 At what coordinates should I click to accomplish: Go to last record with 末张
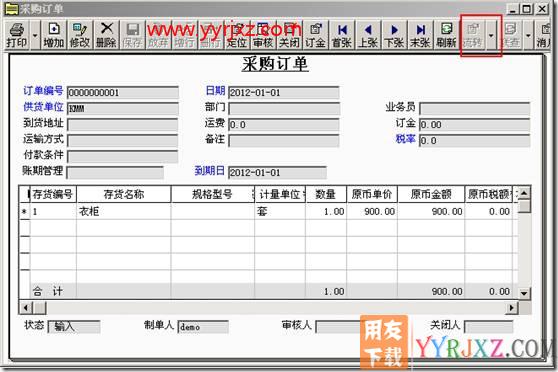pos(420,35)
